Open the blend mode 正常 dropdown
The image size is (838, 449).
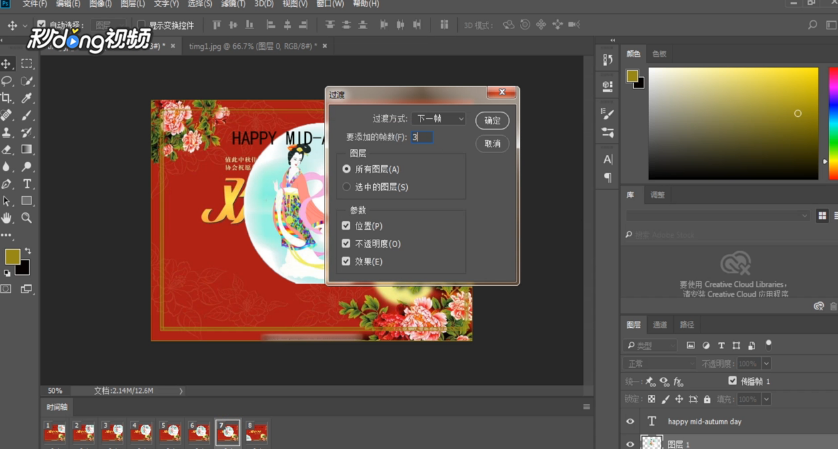(x=661, y=363)
